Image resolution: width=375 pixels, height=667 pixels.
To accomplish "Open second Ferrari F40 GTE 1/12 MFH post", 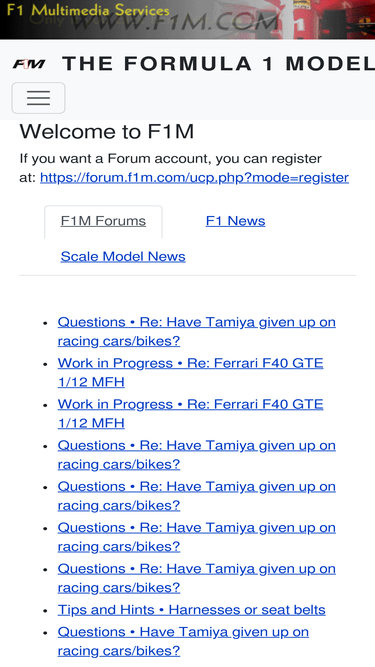I will 190,413.
